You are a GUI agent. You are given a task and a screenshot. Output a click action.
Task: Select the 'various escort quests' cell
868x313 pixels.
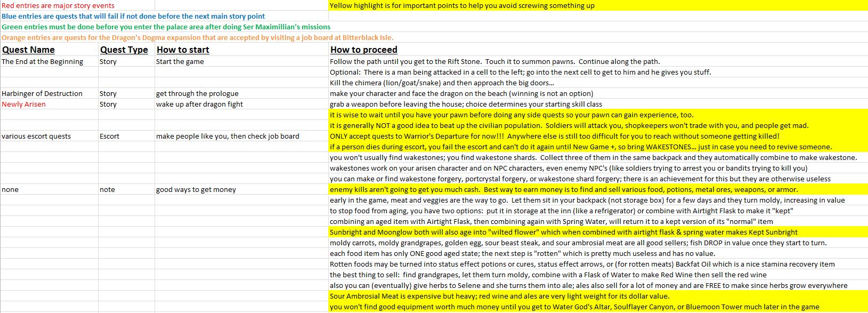point(50,136)
